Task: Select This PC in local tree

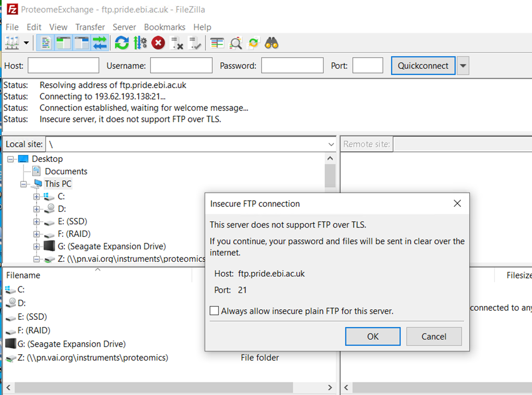Action: (58, 184)
